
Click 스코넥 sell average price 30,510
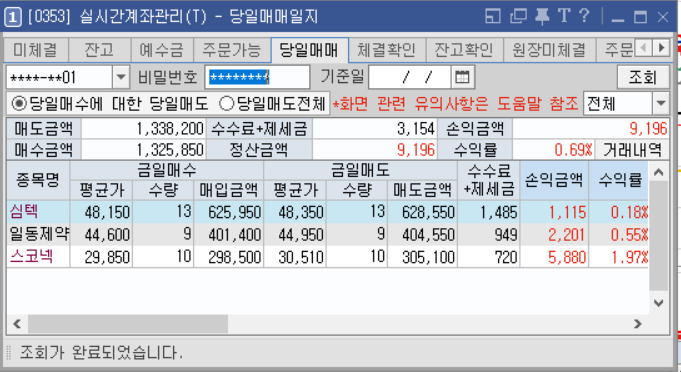pyautogui.click(x=301, y=258)
